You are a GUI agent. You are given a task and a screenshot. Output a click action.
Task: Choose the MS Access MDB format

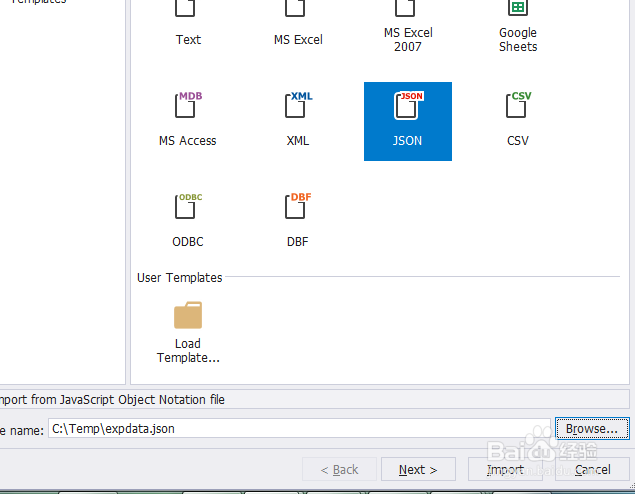coord(188,121)
